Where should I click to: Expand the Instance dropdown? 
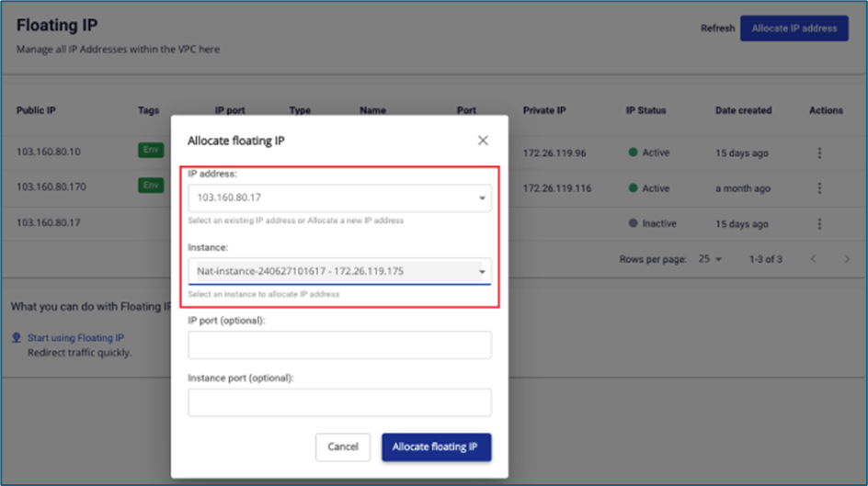click(482, 272)
